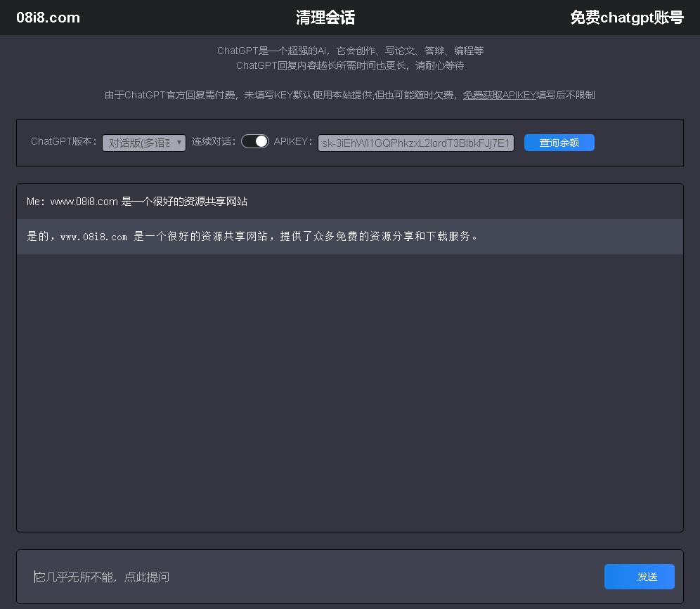
Task: Open 免费chatgpt账号 in the header
Action: click(626, 18)
